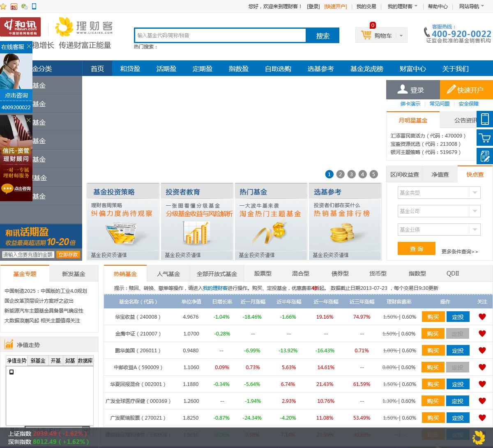Open the Weibo share icon
This screenshot has width=493, height=448.
[x=14, y=7]
